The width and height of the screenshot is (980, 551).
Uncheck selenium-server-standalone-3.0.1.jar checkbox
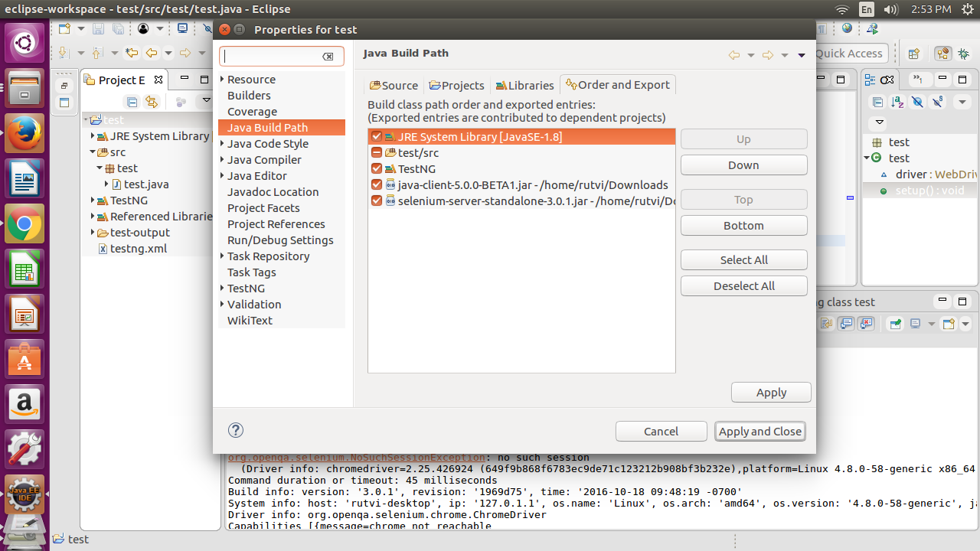[376, 201]
